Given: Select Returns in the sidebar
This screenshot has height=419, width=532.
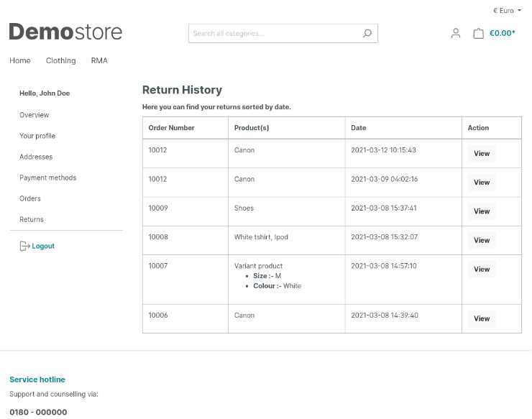Looking at the screenshot, I should coord(32,219).
